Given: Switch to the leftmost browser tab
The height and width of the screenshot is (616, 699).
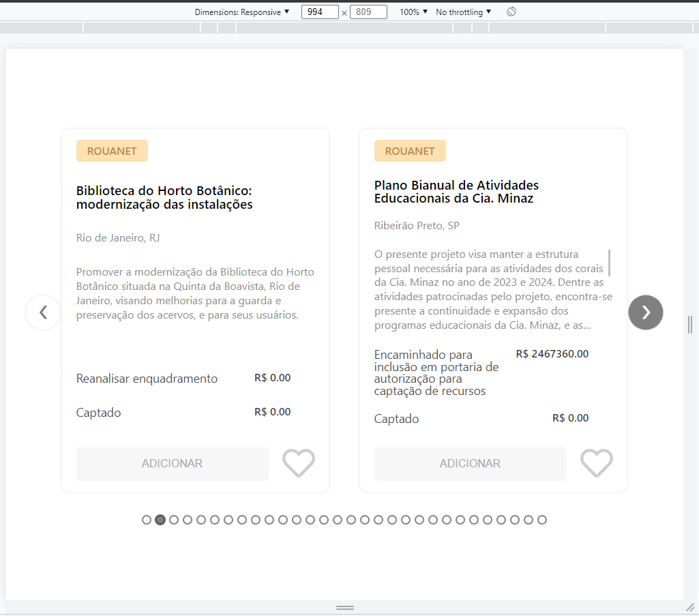Looking at the screenshot, I should (41, 27).
